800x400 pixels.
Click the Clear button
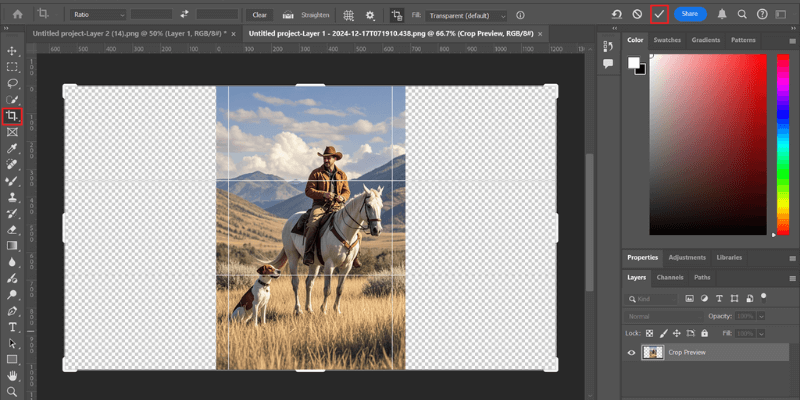[260, 16]
